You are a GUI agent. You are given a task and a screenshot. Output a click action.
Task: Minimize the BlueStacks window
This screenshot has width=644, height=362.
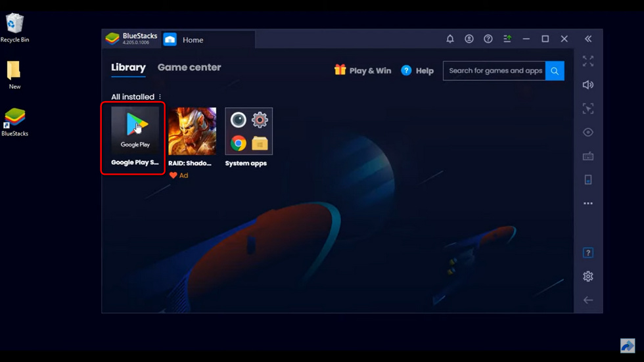pos(526,39)
